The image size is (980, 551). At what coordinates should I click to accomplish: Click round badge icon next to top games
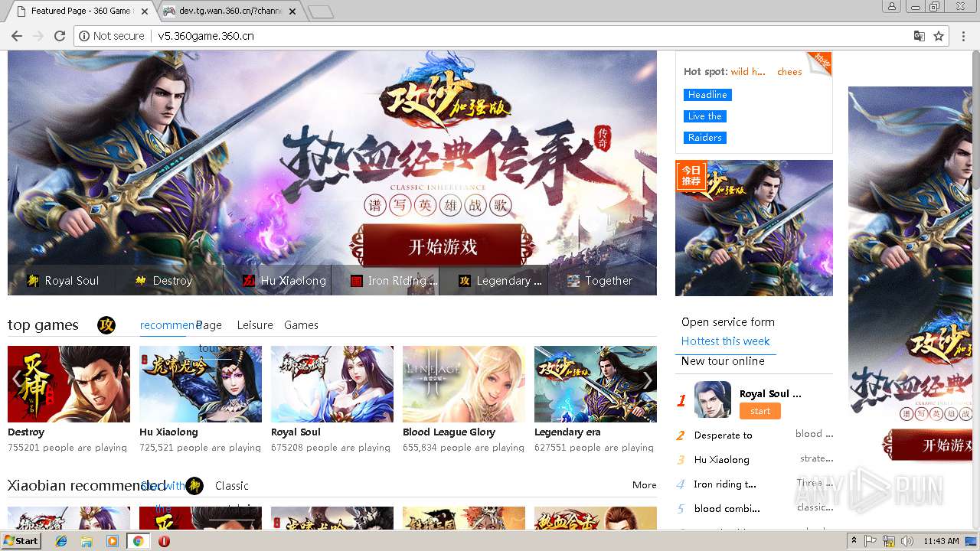click(106, 325)
